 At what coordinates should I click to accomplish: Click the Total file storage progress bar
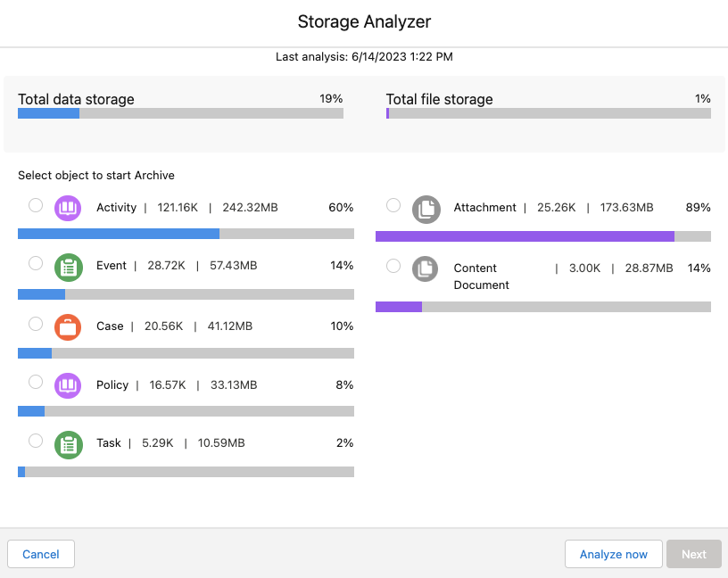[548, 113]
